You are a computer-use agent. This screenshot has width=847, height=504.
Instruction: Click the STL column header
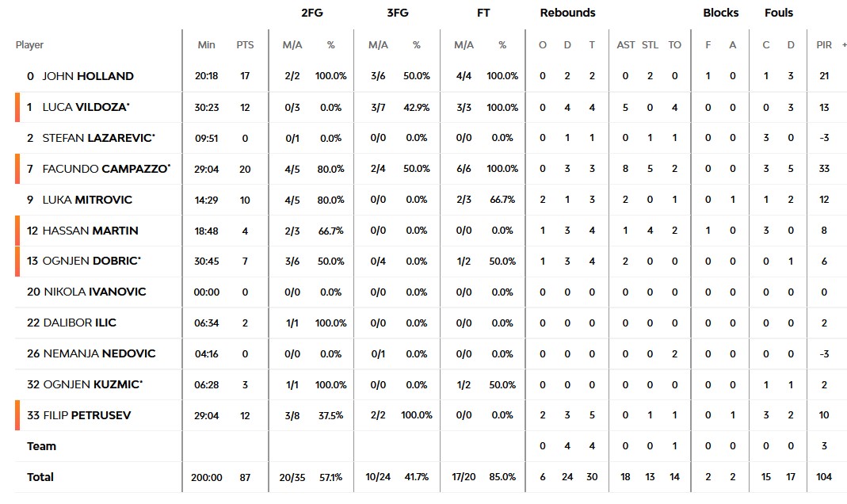point(650,45)
